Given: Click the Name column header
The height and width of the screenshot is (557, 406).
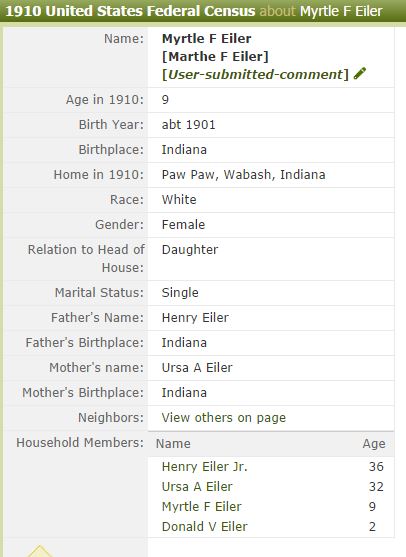Looking at the screenshot, I should coord(173,444).
